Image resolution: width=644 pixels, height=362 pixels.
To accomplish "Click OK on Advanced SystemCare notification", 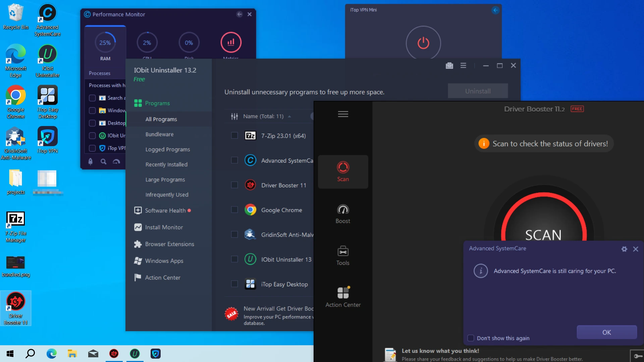I will click(x=606, y=332).
